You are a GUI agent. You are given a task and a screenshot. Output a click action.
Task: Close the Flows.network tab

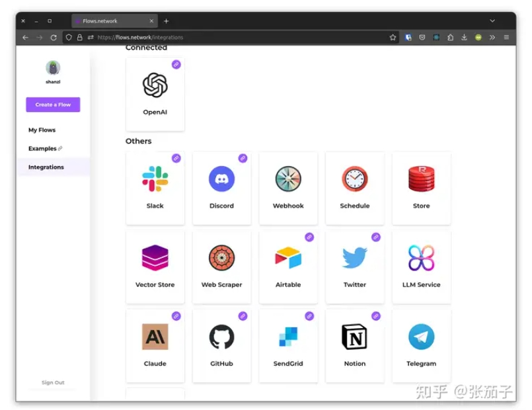pos(151,21)
